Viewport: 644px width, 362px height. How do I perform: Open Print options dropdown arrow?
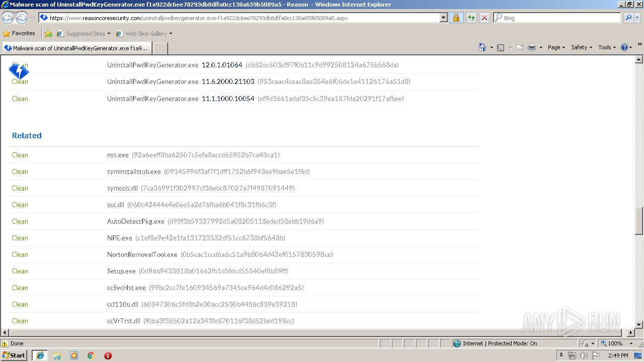tap(541, 47)
